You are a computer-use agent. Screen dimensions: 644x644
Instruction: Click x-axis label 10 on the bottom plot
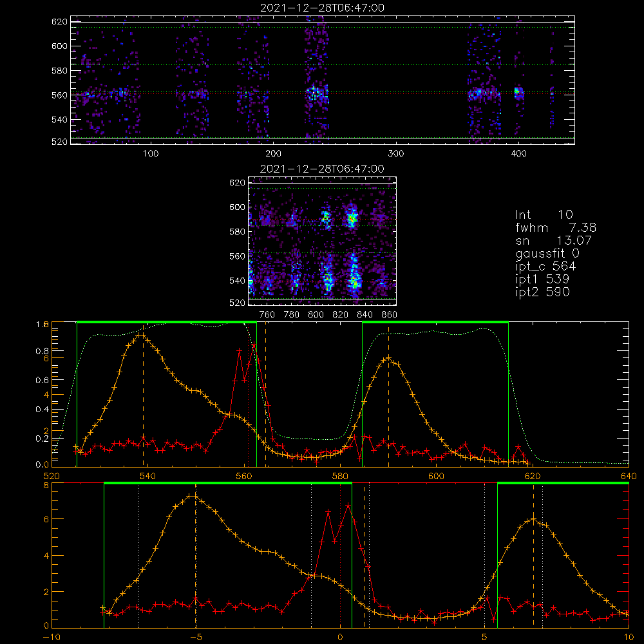click(x=629, y=638)
